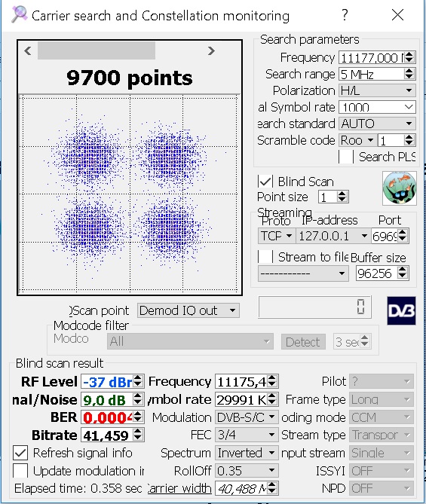Close the Carrier search window

click(x=397, y=15)
